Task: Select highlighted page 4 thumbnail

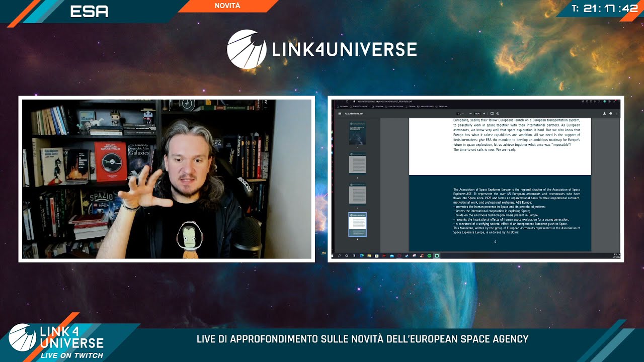Action: [x=358, y=225]
